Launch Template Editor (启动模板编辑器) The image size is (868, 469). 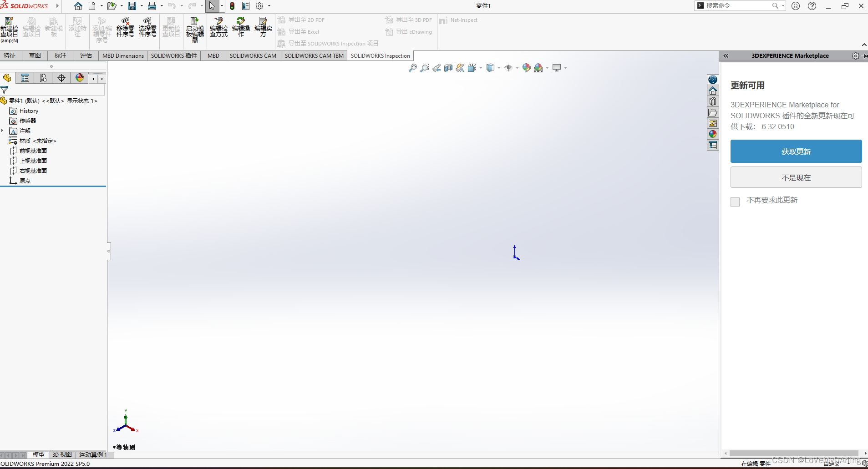(x=195, y=30)
